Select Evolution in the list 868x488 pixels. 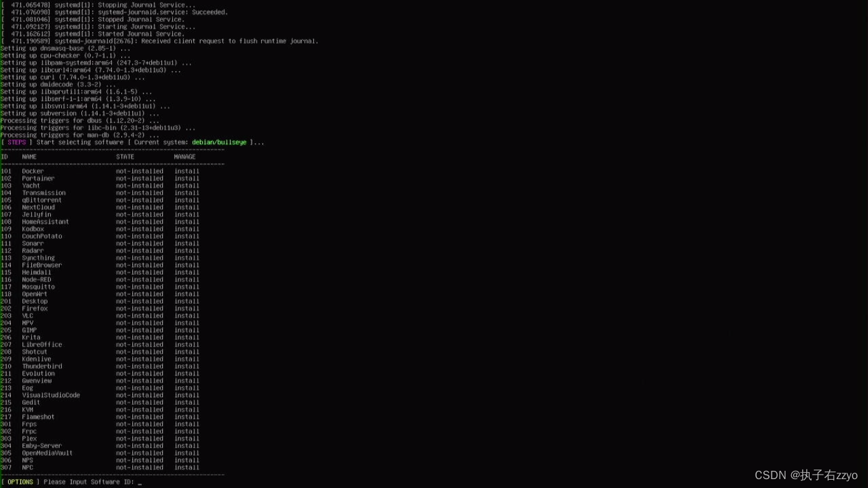click(38, 374)
